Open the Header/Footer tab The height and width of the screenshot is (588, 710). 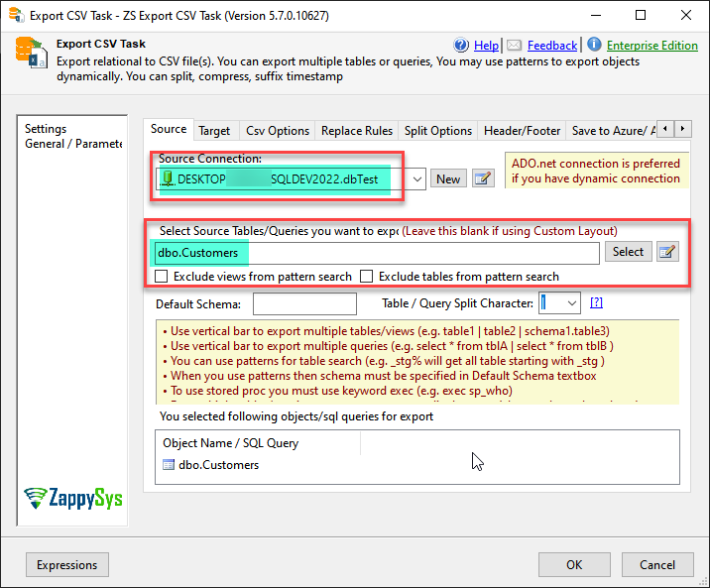coord(522,131)
